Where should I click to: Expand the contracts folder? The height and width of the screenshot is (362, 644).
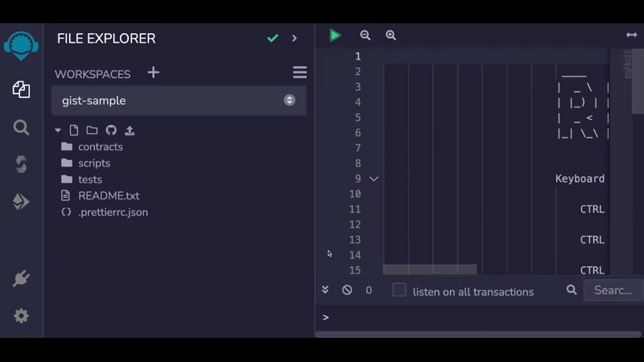coord(100,147)
